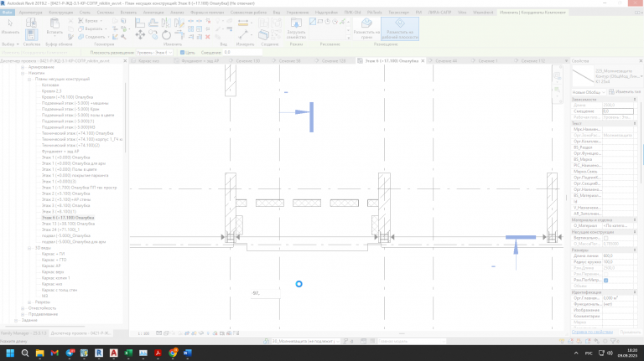Click the Cut (Вырезать) geometry tool
Screen dimensions: 644x361
tap(91, 28)
